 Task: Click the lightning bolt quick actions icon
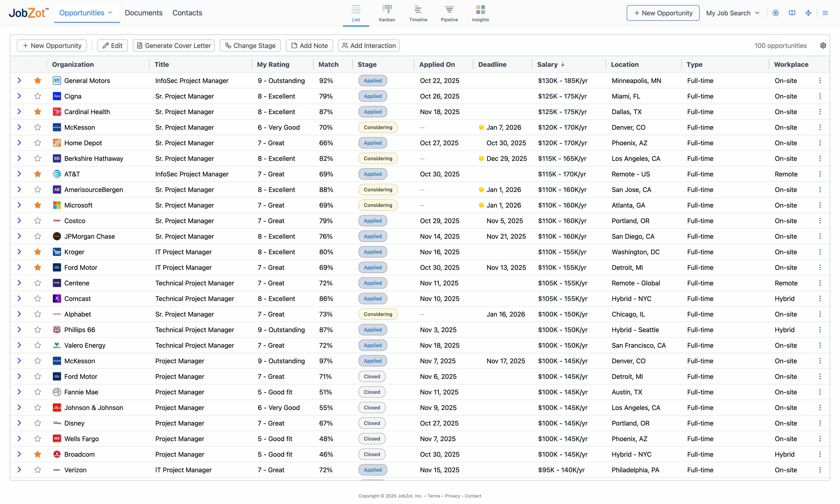(x=808, y=13)
